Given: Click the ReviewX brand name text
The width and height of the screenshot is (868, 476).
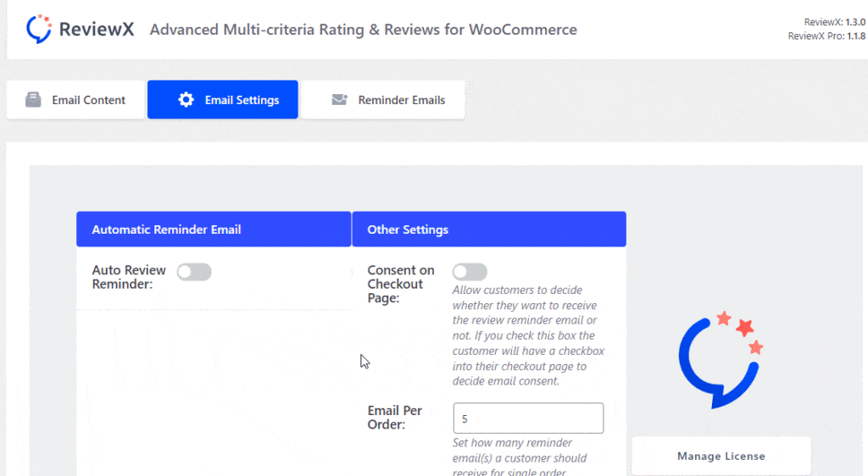Looking at the screenshot, I should tap(97, 30).
